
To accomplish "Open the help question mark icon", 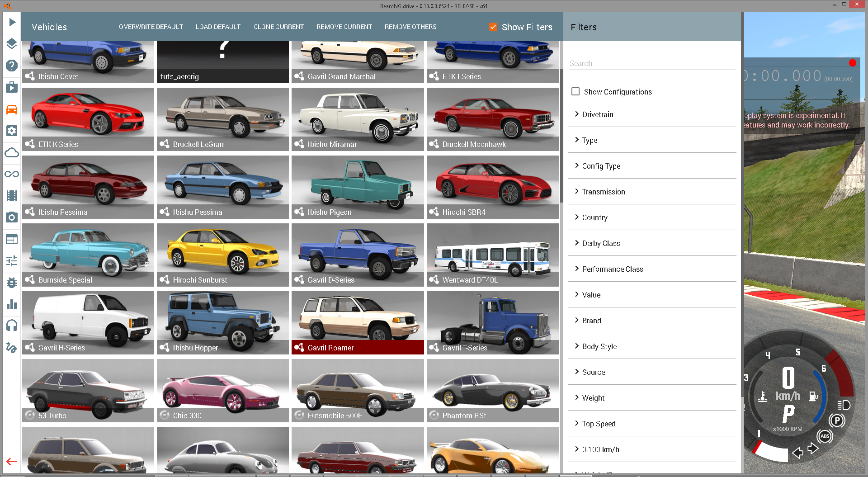I will click(12, 65).
